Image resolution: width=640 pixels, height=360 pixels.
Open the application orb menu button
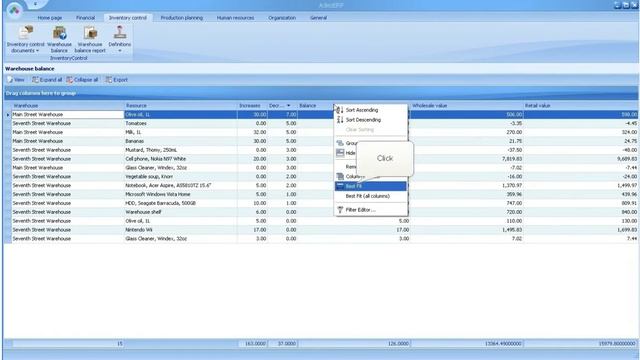click(x=15, y=10)
